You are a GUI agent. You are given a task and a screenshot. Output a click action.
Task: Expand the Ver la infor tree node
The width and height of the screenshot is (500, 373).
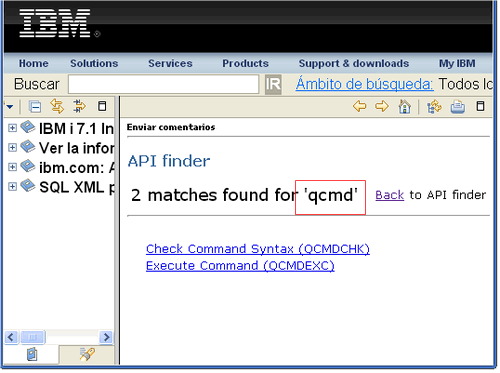point(12,147)
